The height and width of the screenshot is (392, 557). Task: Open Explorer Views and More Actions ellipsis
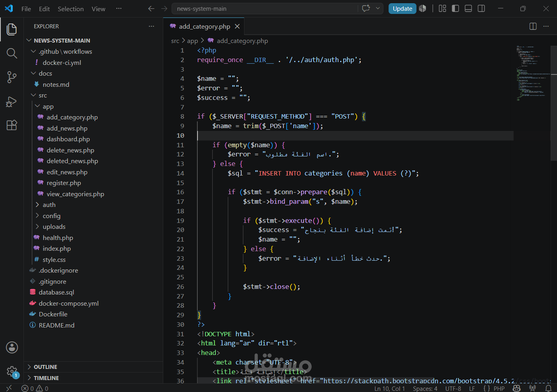(151, 26)
